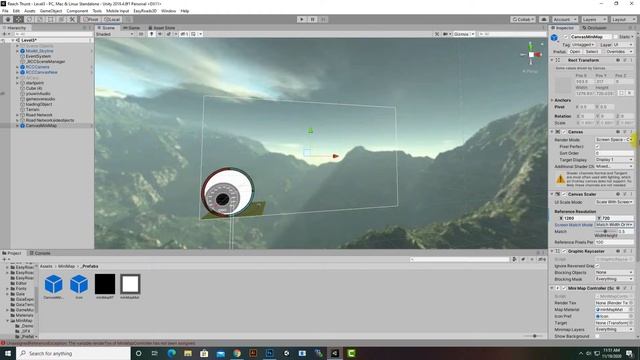640x360 pixels.
Task: Open the GameObject menu
Action: (51, 11)
